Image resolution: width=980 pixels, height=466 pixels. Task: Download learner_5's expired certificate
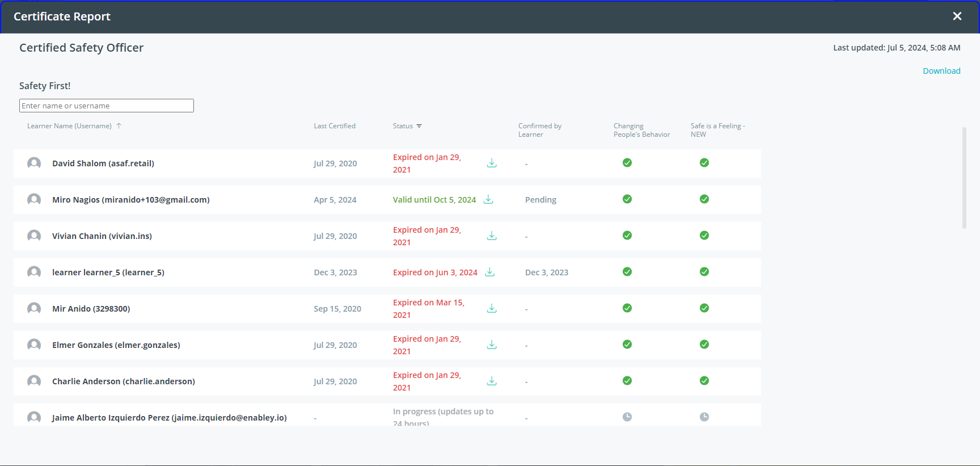490,272
